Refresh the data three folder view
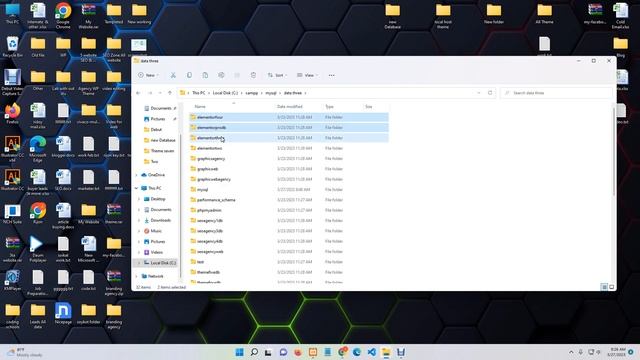The width and height of the screenshot is (640, 360). point(490,93)
